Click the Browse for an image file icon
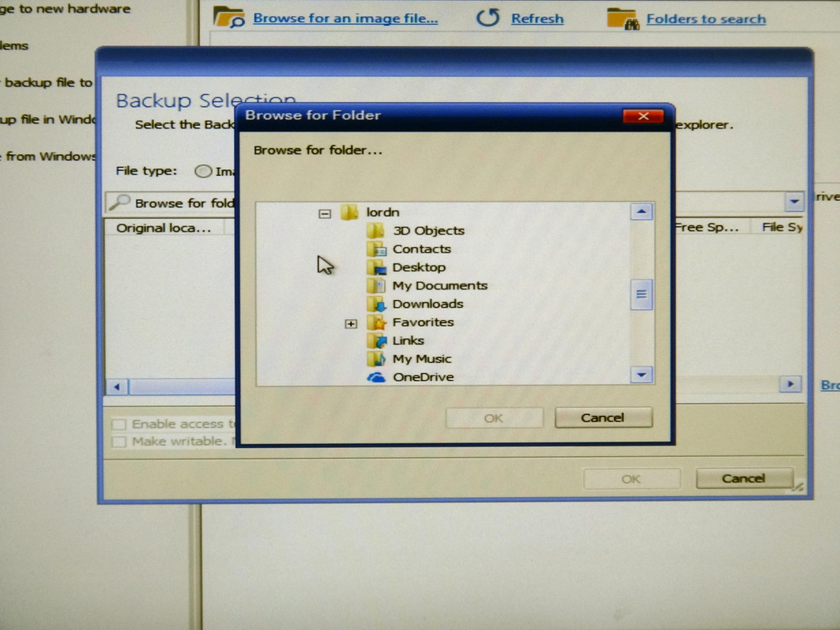The width and height of the screenshot is (840, 630). (229, 17)
